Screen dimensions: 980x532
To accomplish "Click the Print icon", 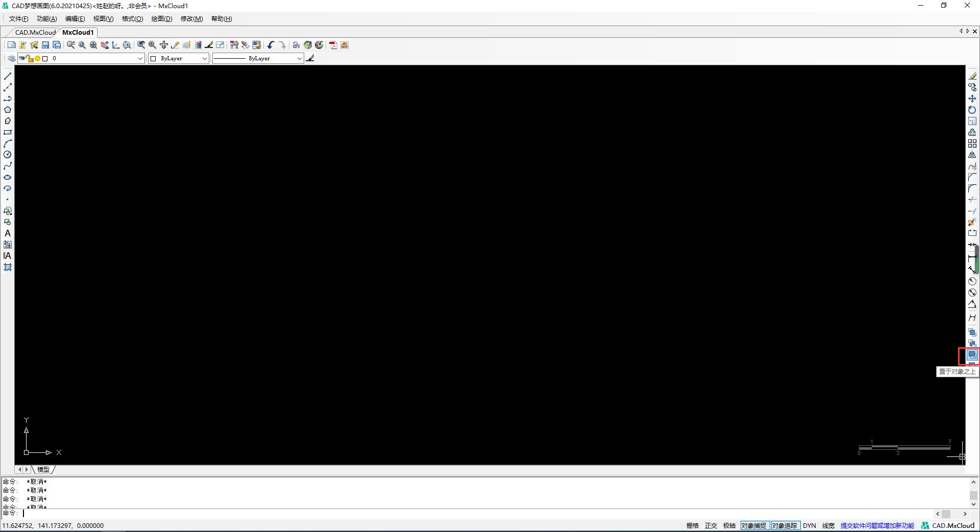I will click(296, 45).
